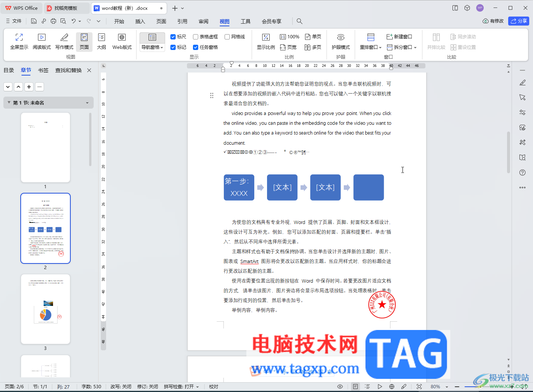Click the Print icon in quick access toolbar
This screenshot has height=392, width=533.
coord(53,21)
